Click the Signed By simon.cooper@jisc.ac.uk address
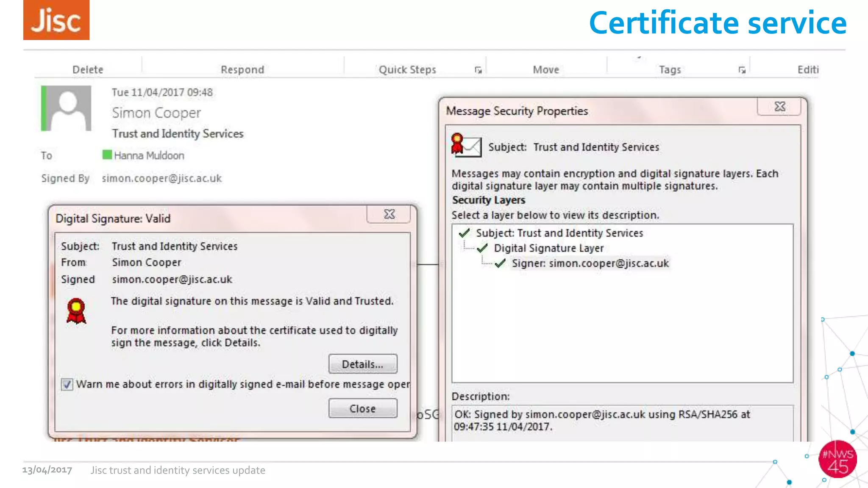The width and height of the screenshot is (868, 488). [161, 178]
